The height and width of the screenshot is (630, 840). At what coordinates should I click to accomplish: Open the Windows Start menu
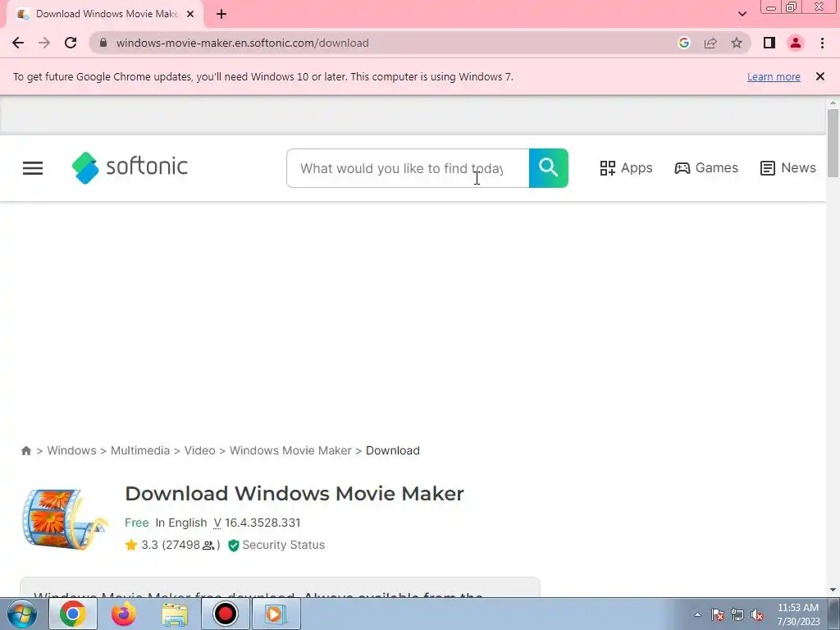(x=22, y=614)
